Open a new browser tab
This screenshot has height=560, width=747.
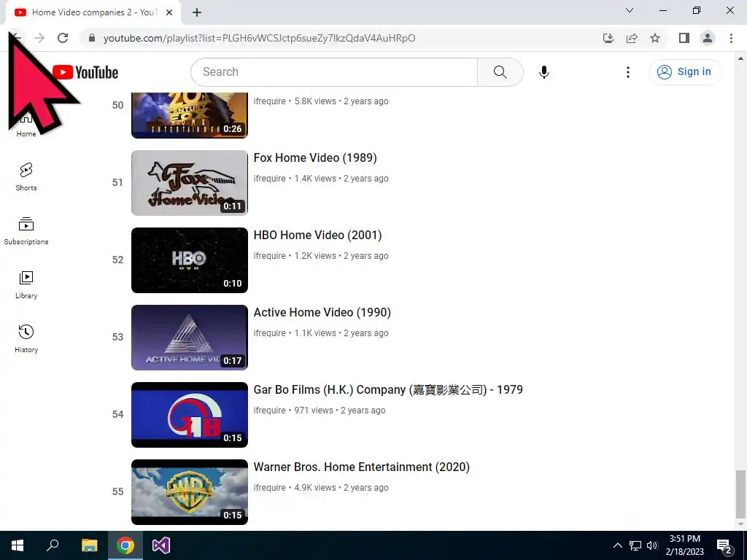(197, 12)
